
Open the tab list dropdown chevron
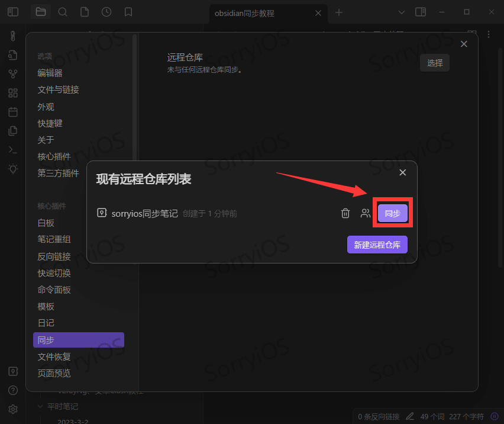(x=401, y=12)
